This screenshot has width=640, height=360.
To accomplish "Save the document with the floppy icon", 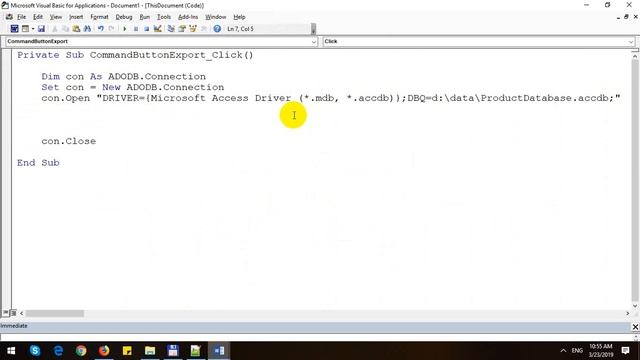I will (x=41, y=29).
